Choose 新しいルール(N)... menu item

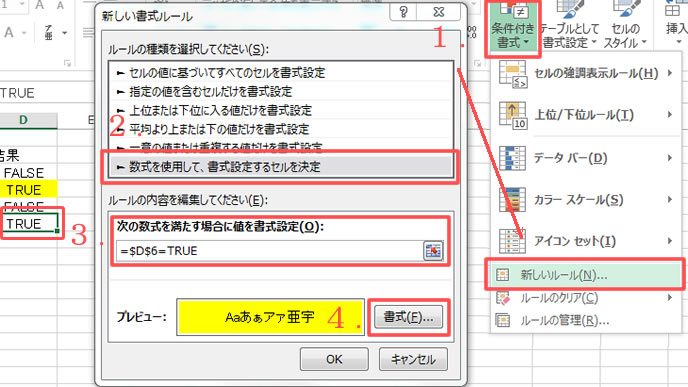click(x=586, y=275)
